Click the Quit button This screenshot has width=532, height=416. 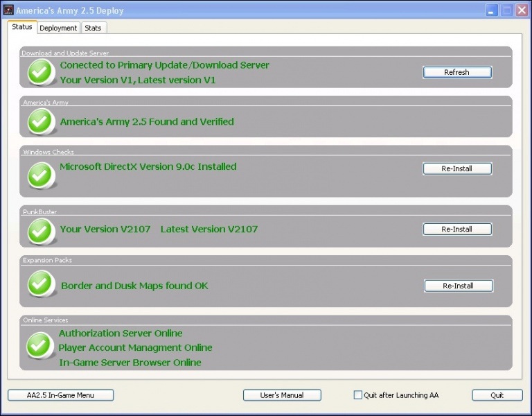(x=497, y=395)
